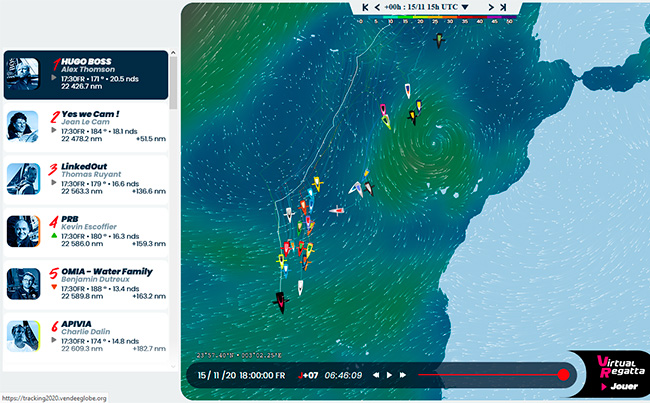The height and width of the screenshot is (403, 650).
Task: Select the white boat left of the dense pack
Action: pyautogui.click(x=289, y=214)
